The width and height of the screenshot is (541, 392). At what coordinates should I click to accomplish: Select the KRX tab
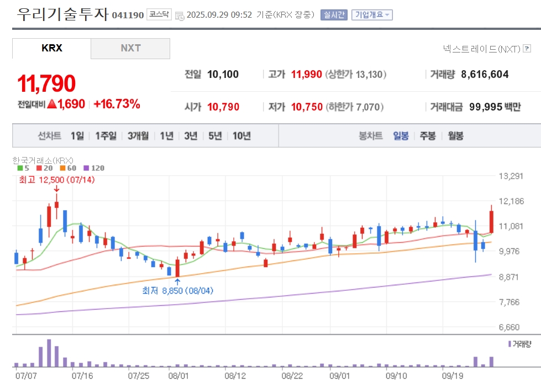click(52, 48)
